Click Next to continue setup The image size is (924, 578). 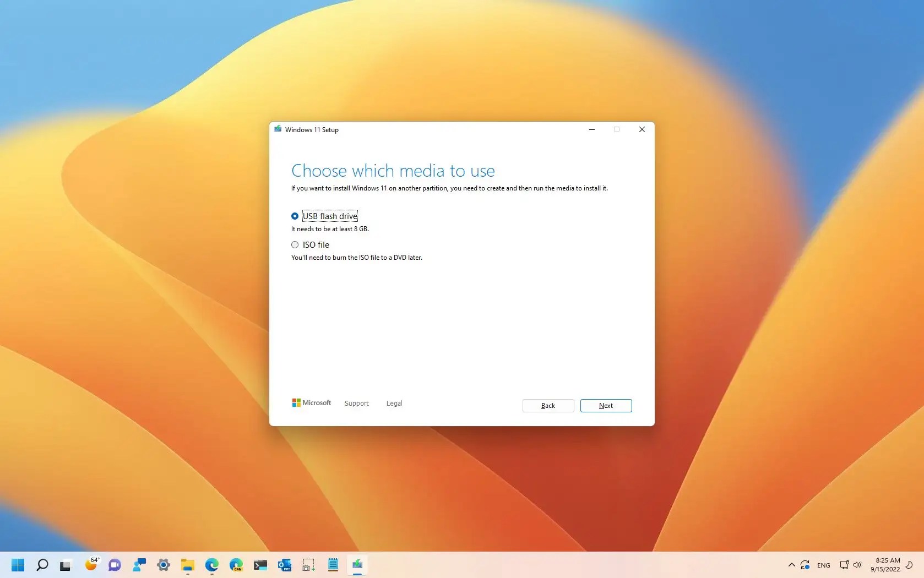click(x=606, y=406)
